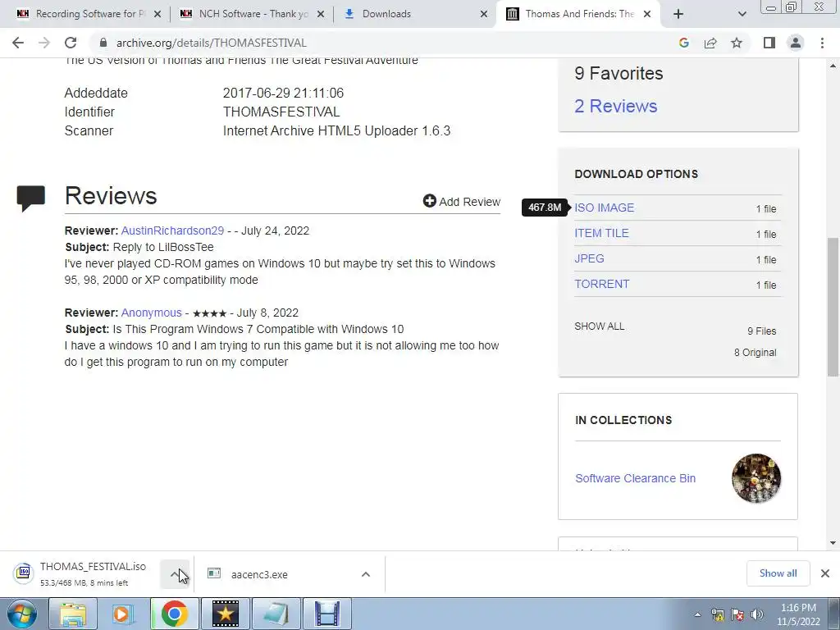
Task: Expand the tab search chevron
Action: click(x=742, y=14)
